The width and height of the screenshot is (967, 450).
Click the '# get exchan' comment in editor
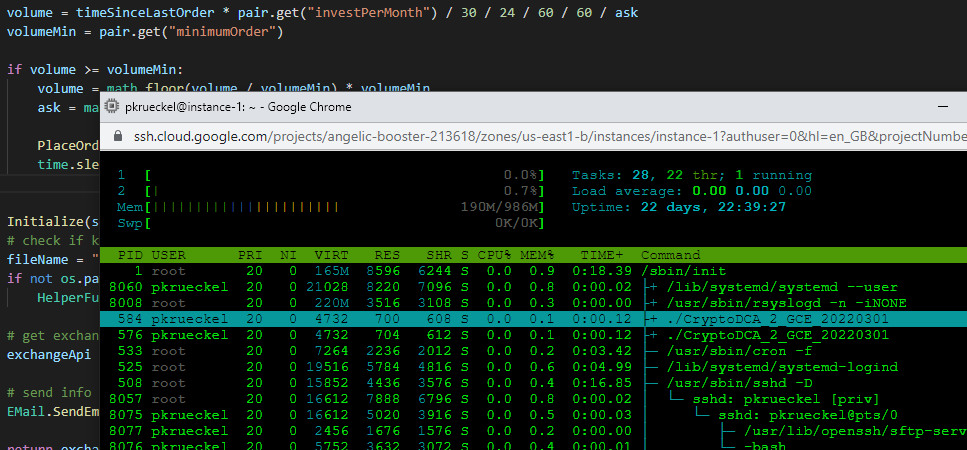tap(53, 336)
